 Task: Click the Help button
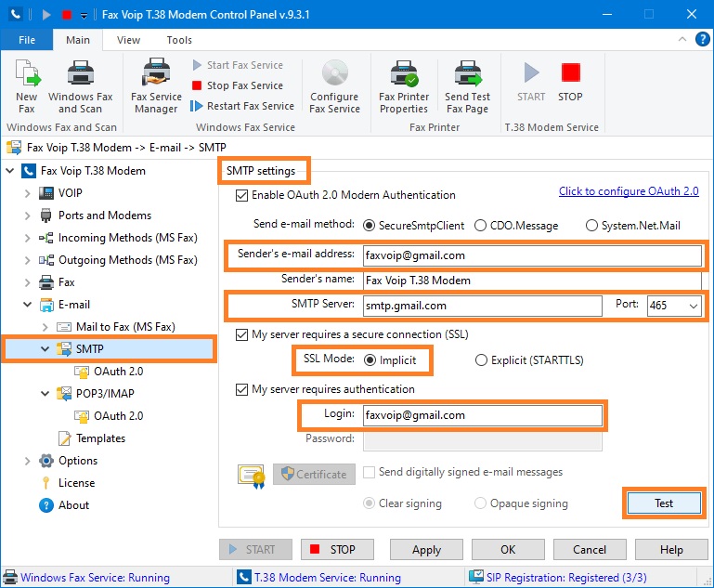(671, 550)
